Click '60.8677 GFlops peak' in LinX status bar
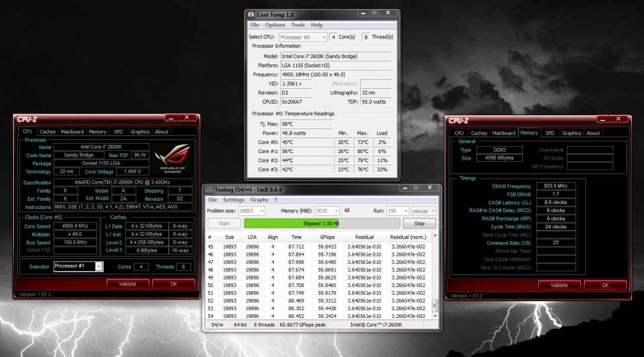This screenshot has width=644, height=357. (303, 325)
